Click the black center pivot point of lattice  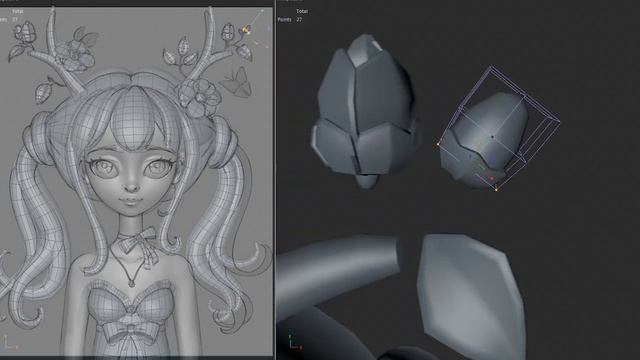click(493, 137)
